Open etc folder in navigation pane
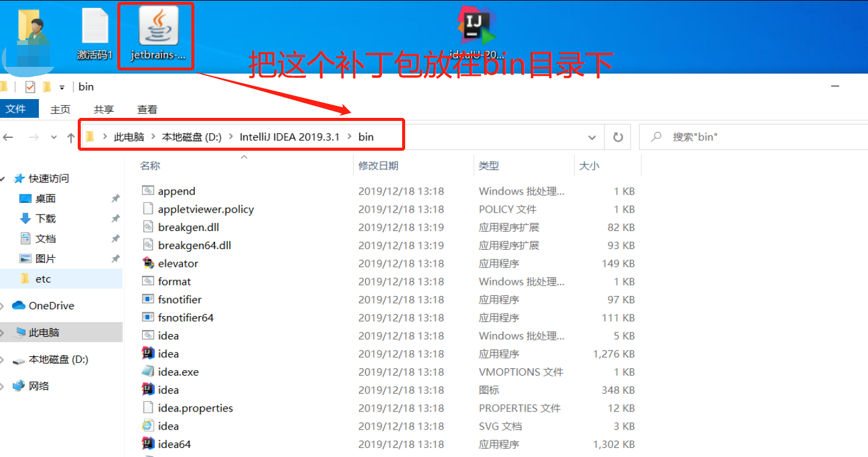The image size is (868, 457). pyautogui.click(x=43, y=279)
